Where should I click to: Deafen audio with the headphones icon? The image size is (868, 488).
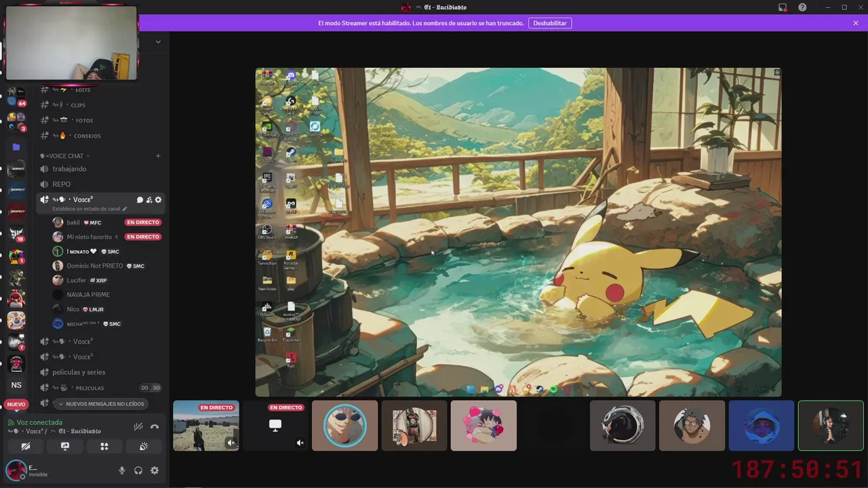[138, 470]
